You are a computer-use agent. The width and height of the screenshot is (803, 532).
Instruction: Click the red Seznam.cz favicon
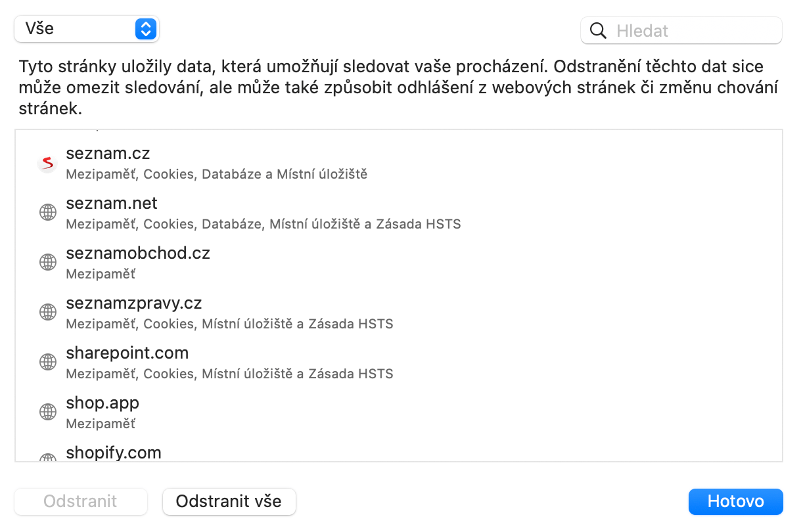coord(47,163)
